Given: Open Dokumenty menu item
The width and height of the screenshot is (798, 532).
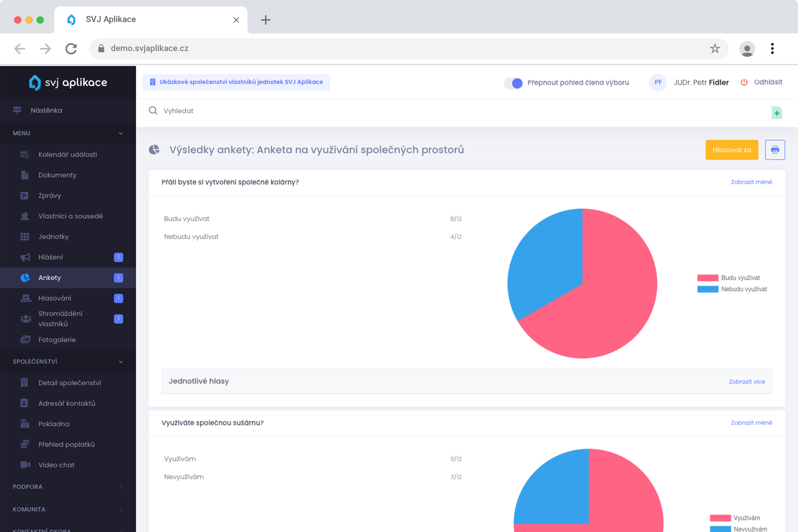Looking at the screenshot, I should tap(57, 175).
